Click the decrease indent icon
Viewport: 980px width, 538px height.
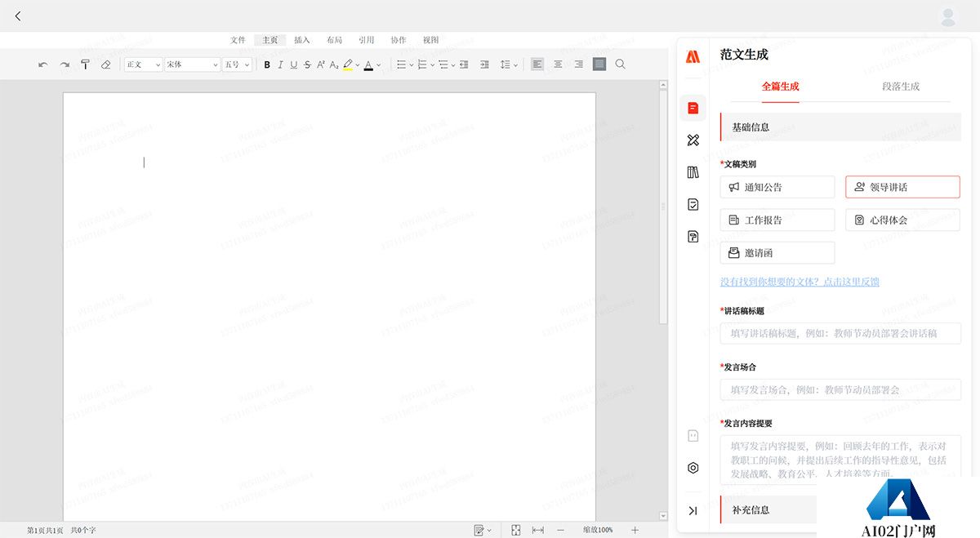(x=464, y=64)
